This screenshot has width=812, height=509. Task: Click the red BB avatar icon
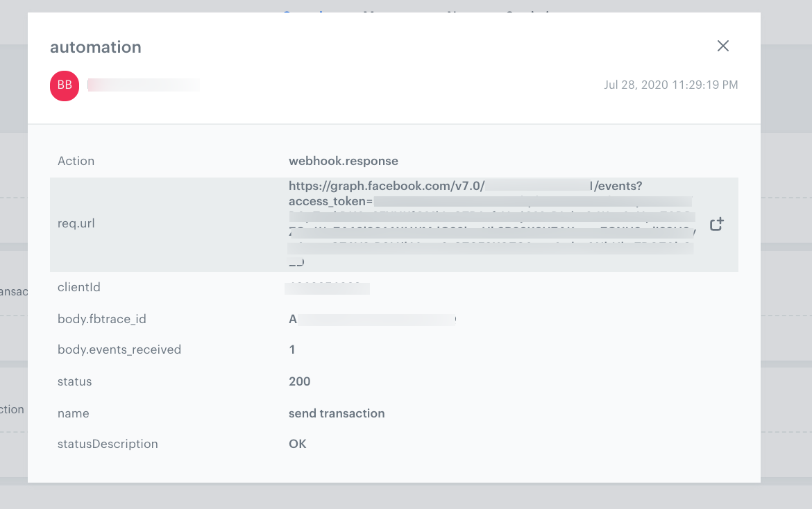click(64, 85)
